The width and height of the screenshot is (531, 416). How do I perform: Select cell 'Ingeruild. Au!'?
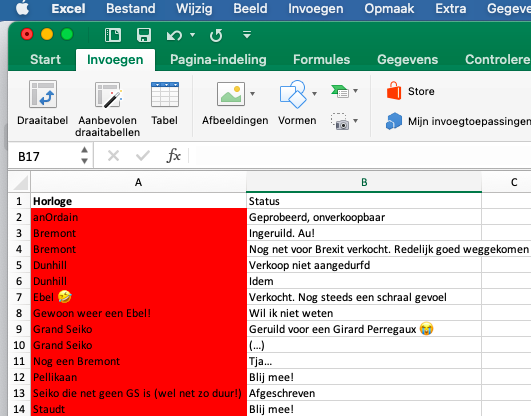[x=364, y=233]
